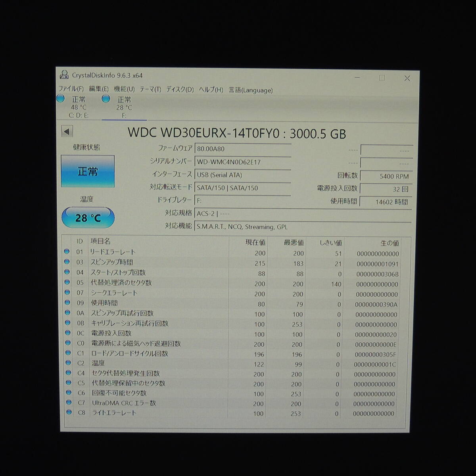Select raw value 00000000306B
This screenshot has height=476, width=476.
(377, 274)
